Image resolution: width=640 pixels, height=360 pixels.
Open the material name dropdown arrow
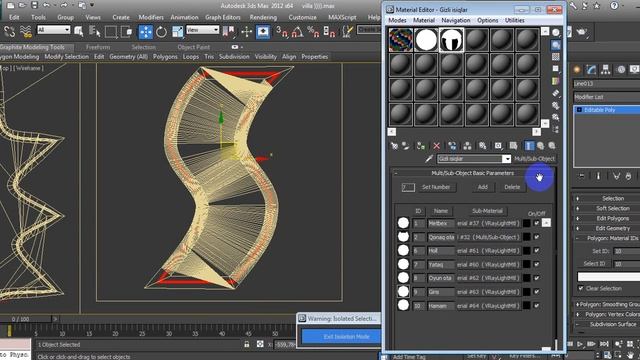click(506, 159)
